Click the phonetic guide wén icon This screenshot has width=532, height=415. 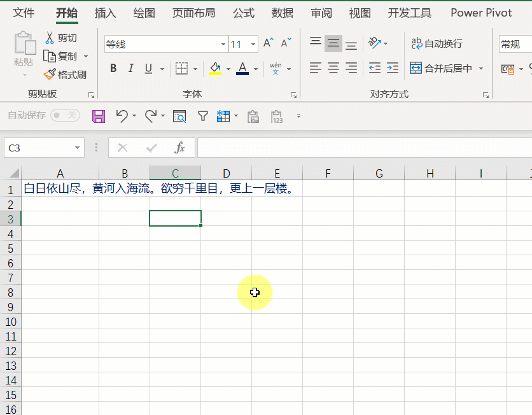[x=276, y=68]
